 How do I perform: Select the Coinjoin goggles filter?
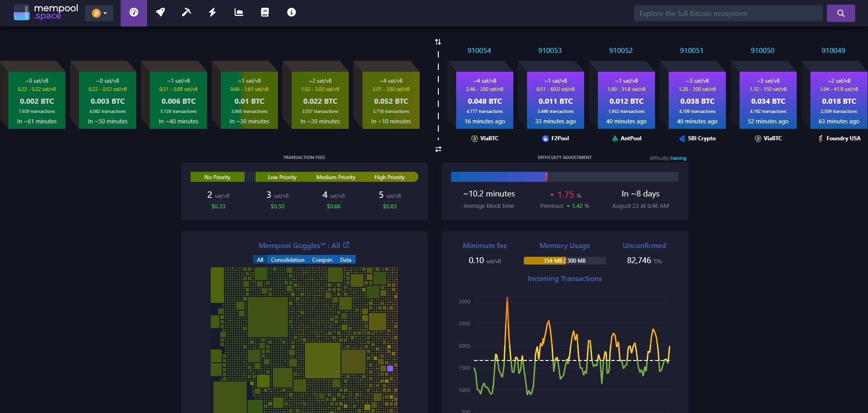click(x=322, y=260)
